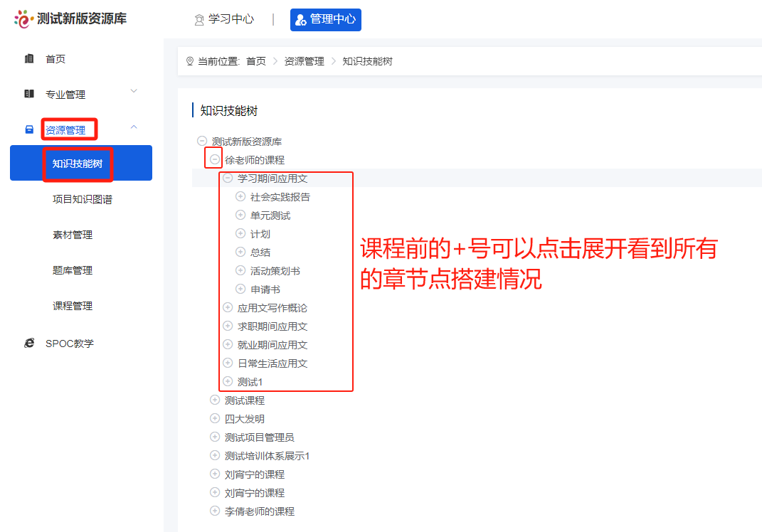The image size is (762, 532).
Task: Open the 专业管理 sidebar menu
Action: [65, 95]
